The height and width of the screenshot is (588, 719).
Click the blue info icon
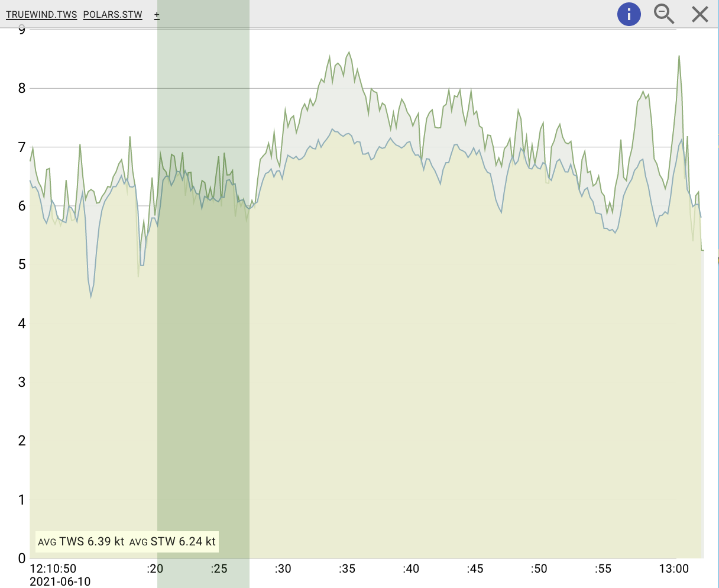click(629, 14)
